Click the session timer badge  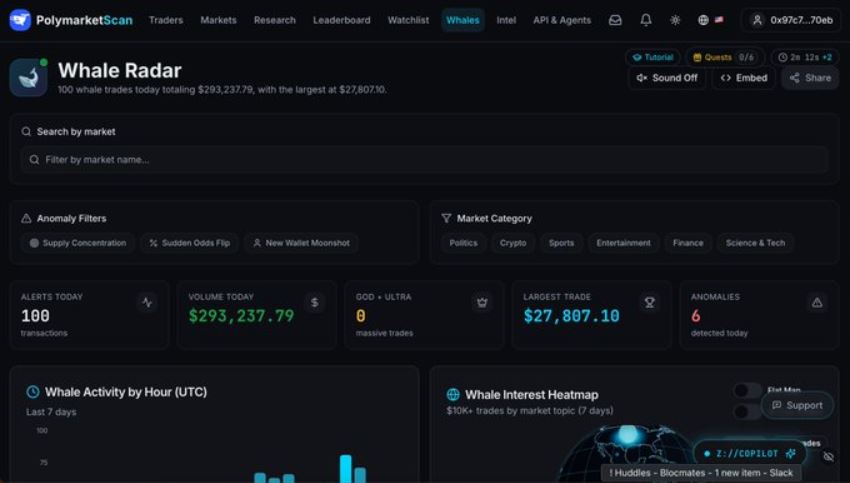click(x=805, y=57)
